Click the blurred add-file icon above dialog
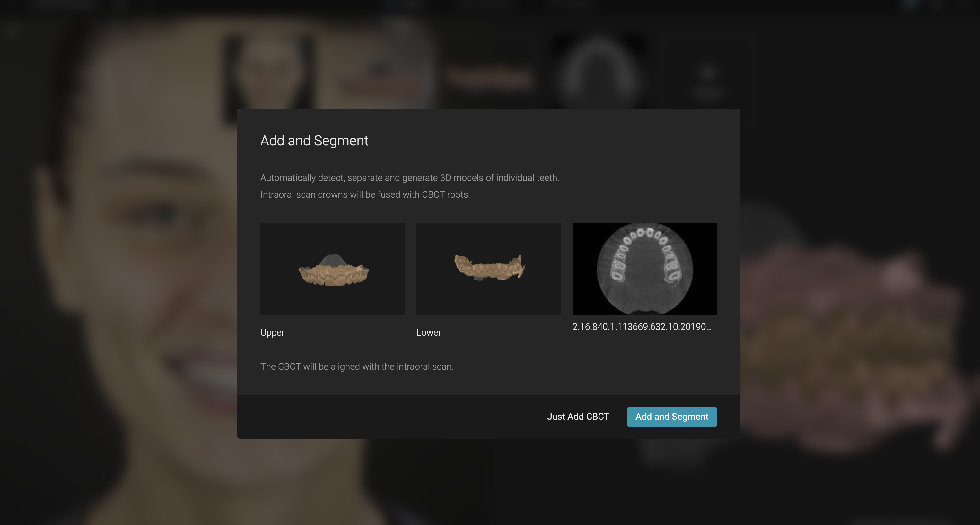 click(x=708, y=80)
